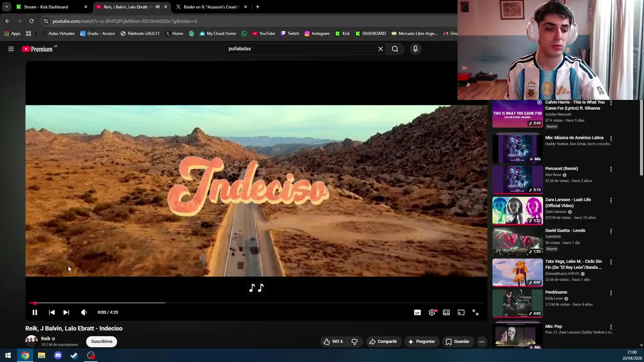This screenshot has width=644, height=362.
Task: Open the Apps bookmark shortcut
Action: pyautogui.click(x=12, y=34)
